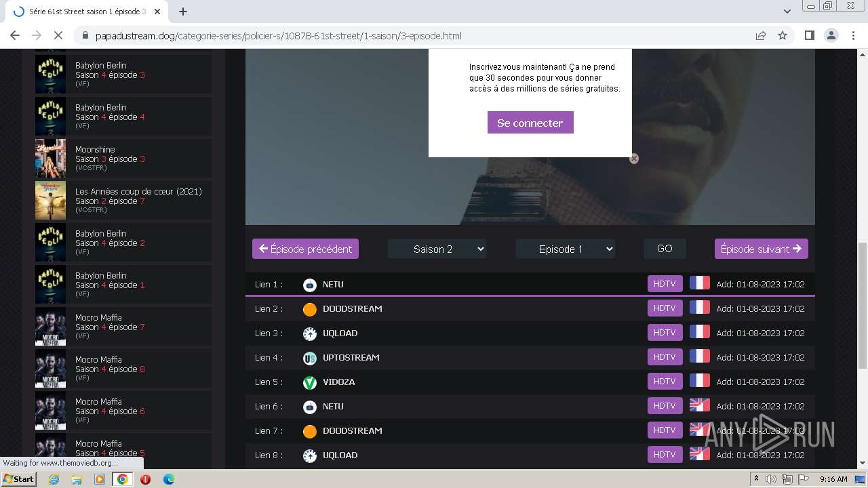Open Opera from taskbar
The image size is (868, 488).
coord(145,479)
